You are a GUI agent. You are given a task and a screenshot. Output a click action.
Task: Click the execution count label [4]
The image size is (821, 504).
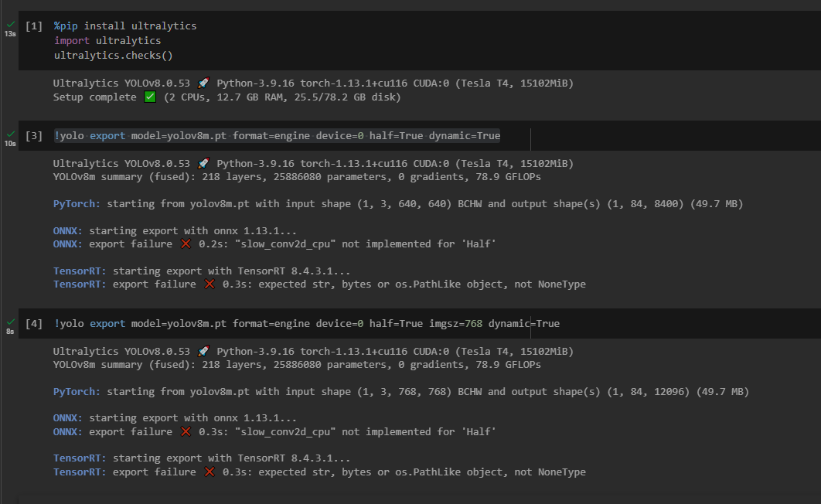point(32,323)
